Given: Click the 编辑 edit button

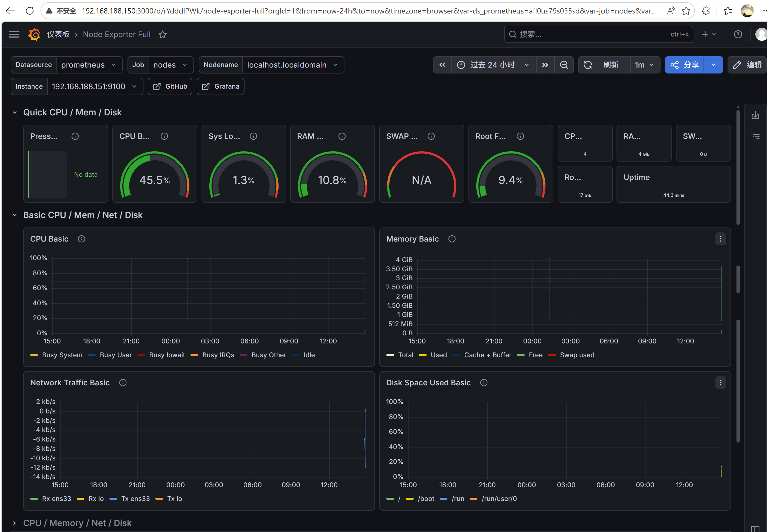Looking at the screenshot, I should 748,65.
